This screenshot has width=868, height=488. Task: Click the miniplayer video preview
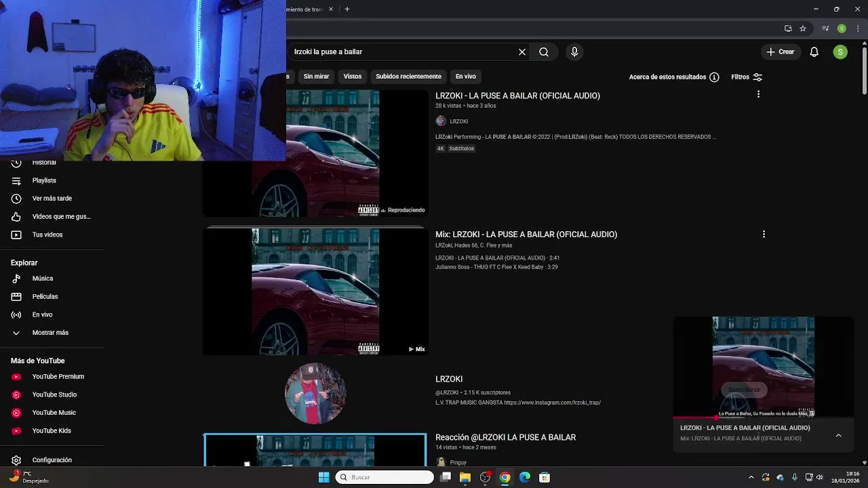pos(763,367)
